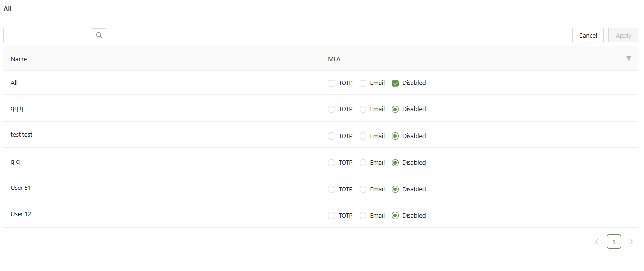Check Email checkbox in All row
Screen dimensions: 644x271
coord(363,83)
